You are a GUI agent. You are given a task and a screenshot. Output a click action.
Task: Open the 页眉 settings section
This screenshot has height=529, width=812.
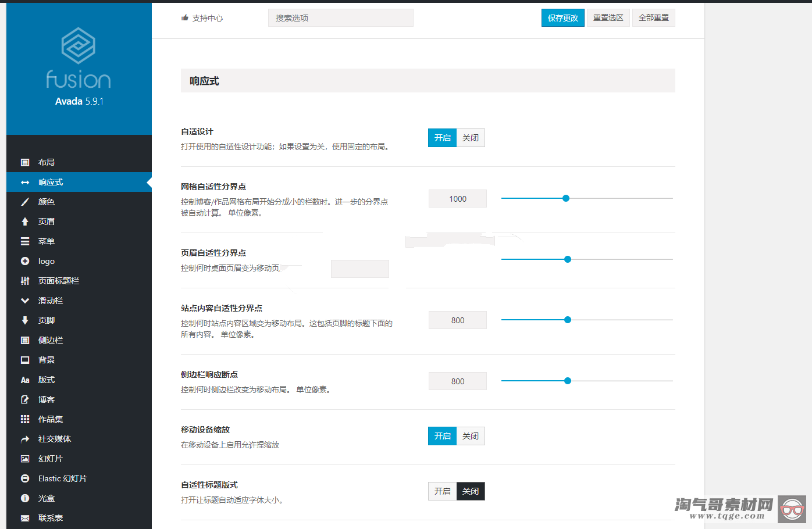[x=79, y=221]
